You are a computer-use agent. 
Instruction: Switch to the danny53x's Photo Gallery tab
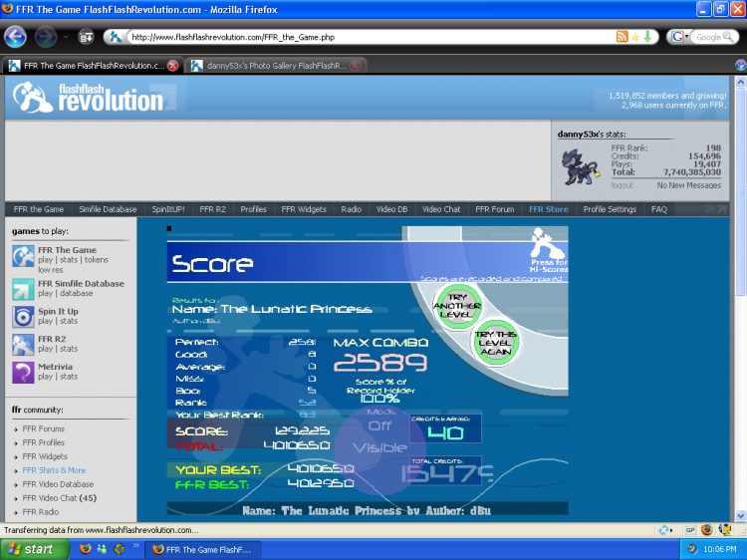277,66
